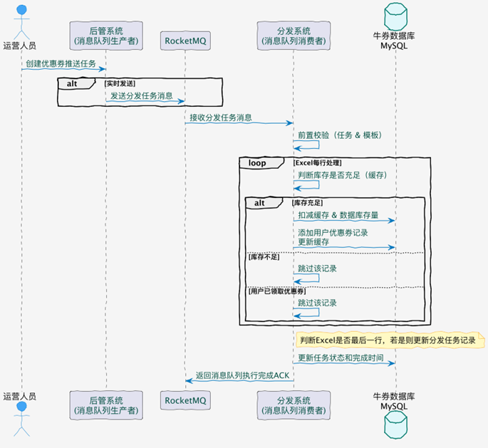Click the 发送分发任务消息 message label
The height and width of the screenshot is (448, 488).
click(x=141, y=95)
